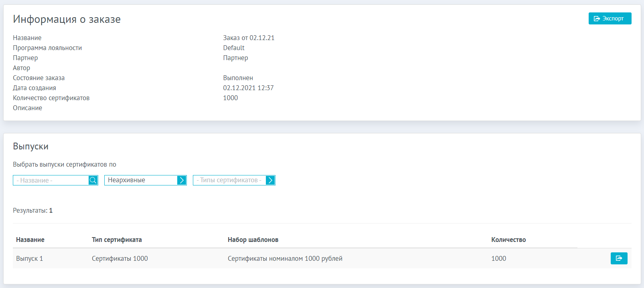This screenshot has width=644, height=288.
Task: Click the Количество column header
Action: [508, 240]
